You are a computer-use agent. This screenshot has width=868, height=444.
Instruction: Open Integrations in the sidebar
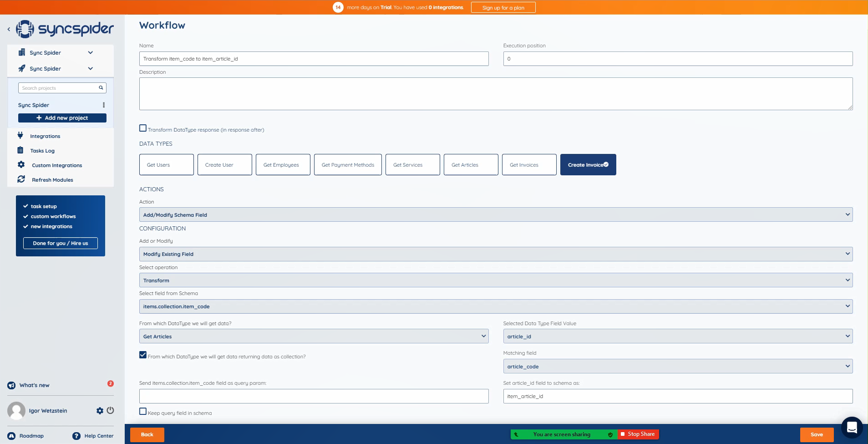pyautogui.click(x=45, y=136)
